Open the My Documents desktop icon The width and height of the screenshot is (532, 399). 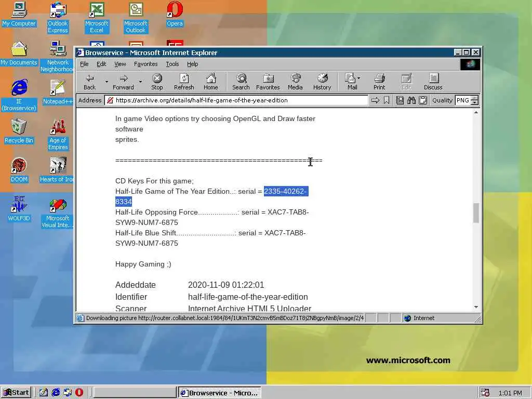pos(19,54)
